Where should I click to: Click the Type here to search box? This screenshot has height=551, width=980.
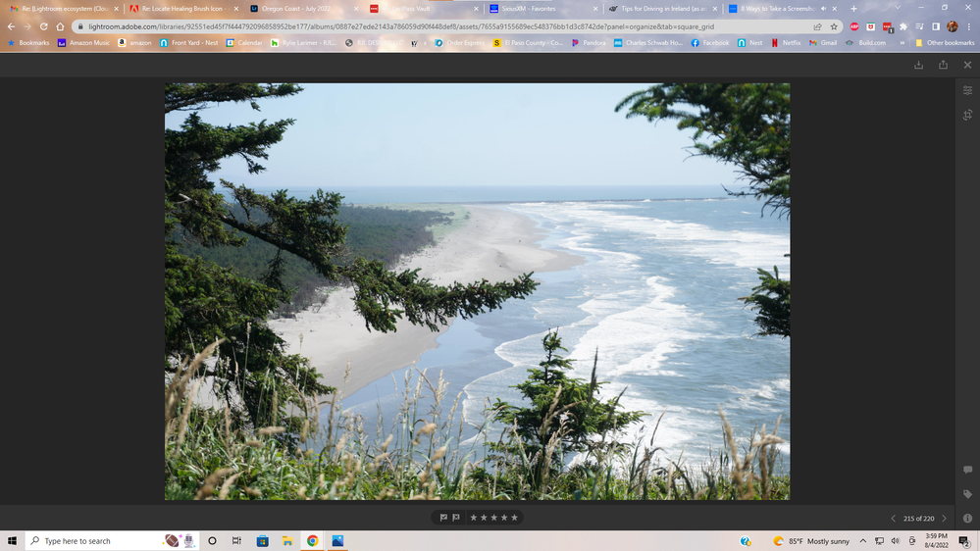(x=113, y=541)
